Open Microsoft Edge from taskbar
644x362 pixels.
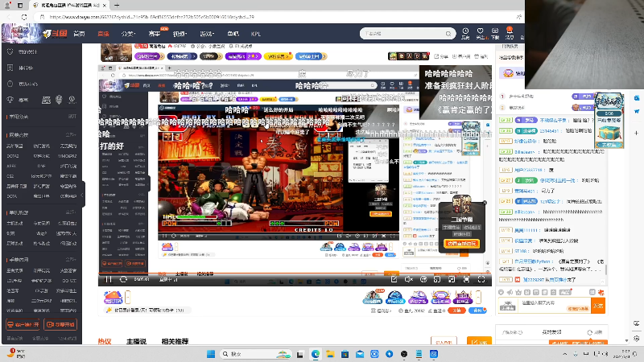(x=316, y=354)
